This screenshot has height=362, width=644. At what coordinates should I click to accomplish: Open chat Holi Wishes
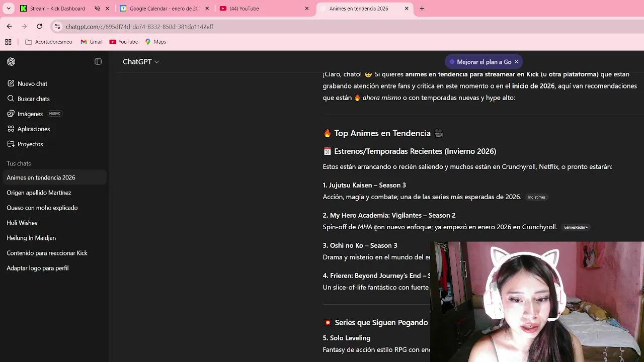(x=53, y=223)
